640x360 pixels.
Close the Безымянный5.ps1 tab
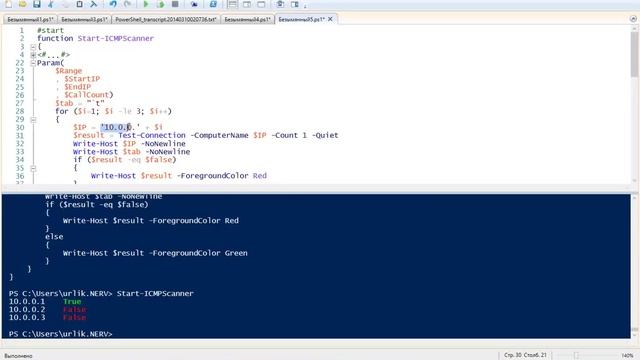coord(330,19)
